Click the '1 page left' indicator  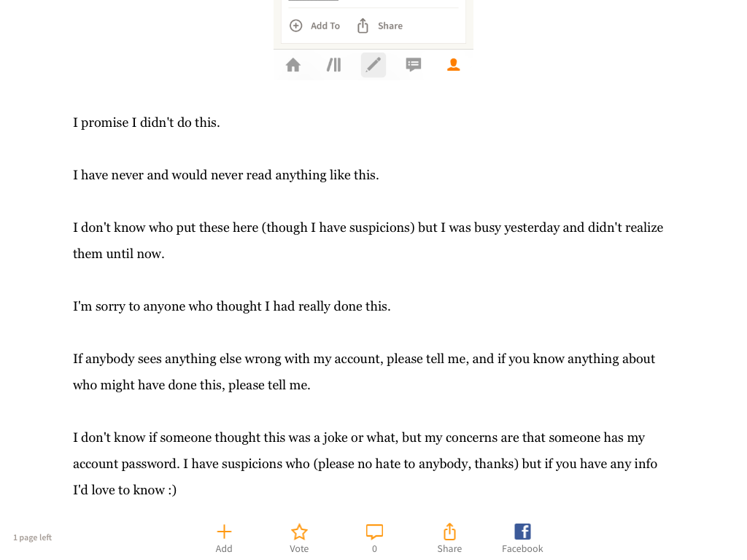(32, 537)
